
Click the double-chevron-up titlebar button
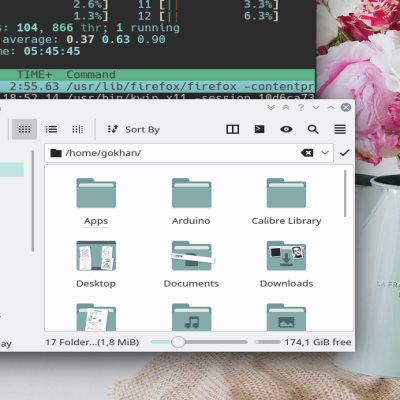click(x=286, y=107)
